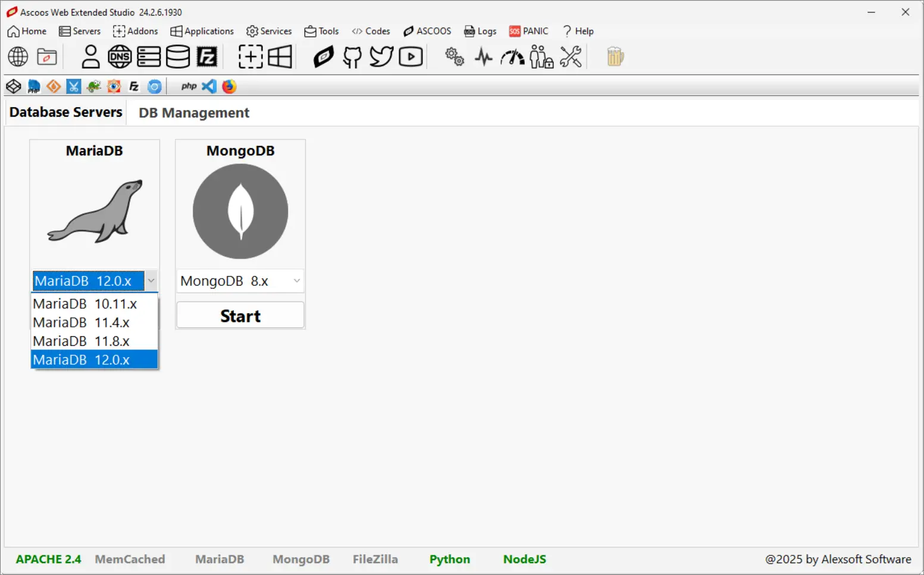This screenshot has height=575, width=924.
Task: Open the green turtle icon
Action: (x=94, y=87)
